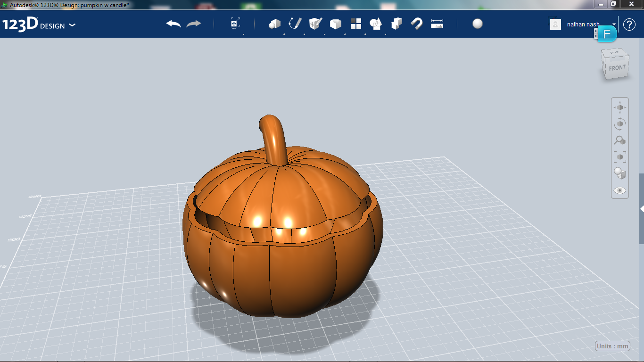Open the Combine tool

(396, 24)
